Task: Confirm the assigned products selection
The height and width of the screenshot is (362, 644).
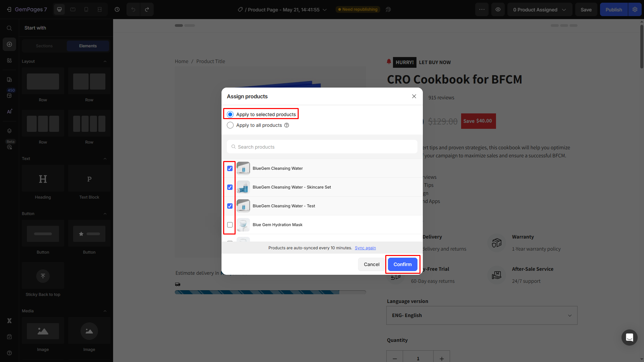Action: tap(402, 264)
